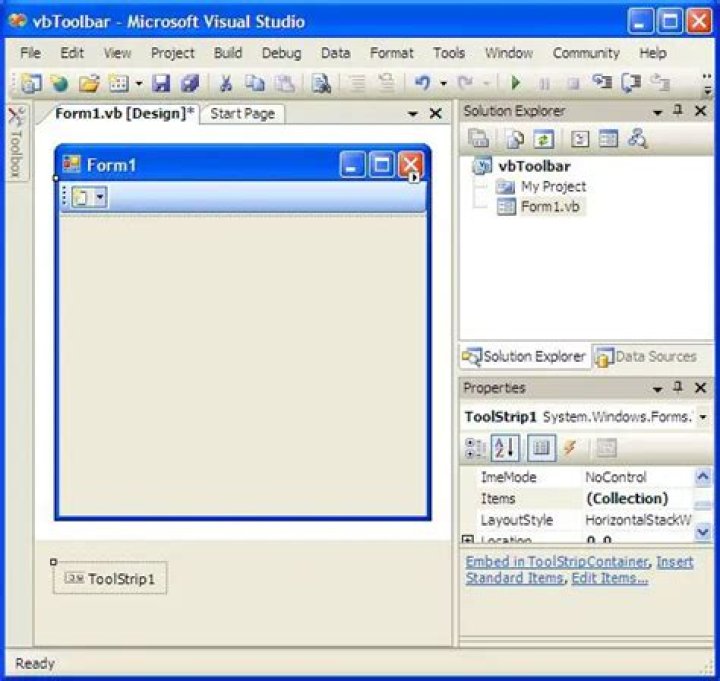Switch to the Data Sources bottom tab
This screenshot has height=681, width=720.
pos(646,357)
